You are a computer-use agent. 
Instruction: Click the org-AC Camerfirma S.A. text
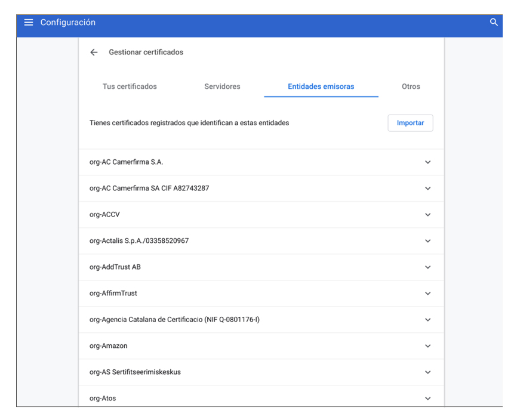click(x=126, y=162)
